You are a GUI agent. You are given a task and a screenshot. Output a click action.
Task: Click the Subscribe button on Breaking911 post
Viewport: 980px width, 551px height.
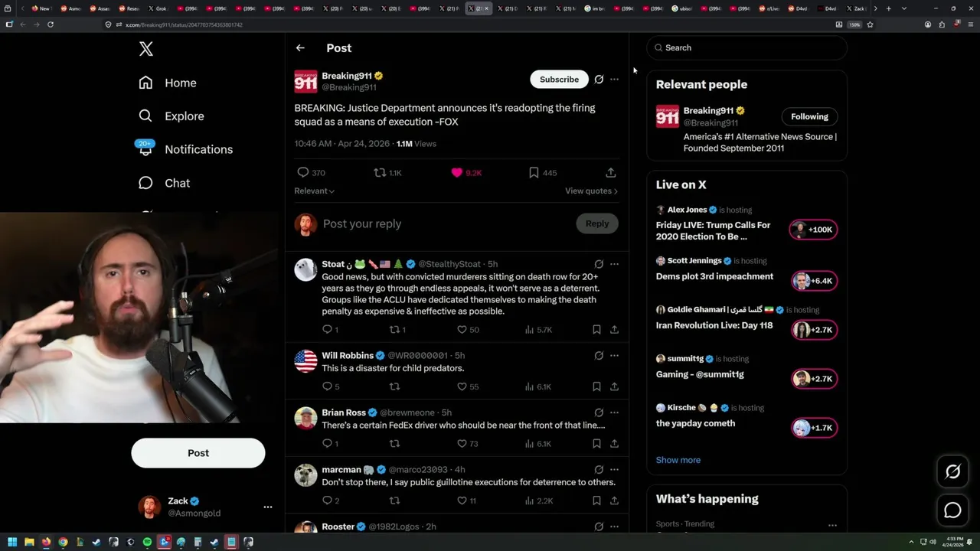pyautogui.click(x=559, y=79)
